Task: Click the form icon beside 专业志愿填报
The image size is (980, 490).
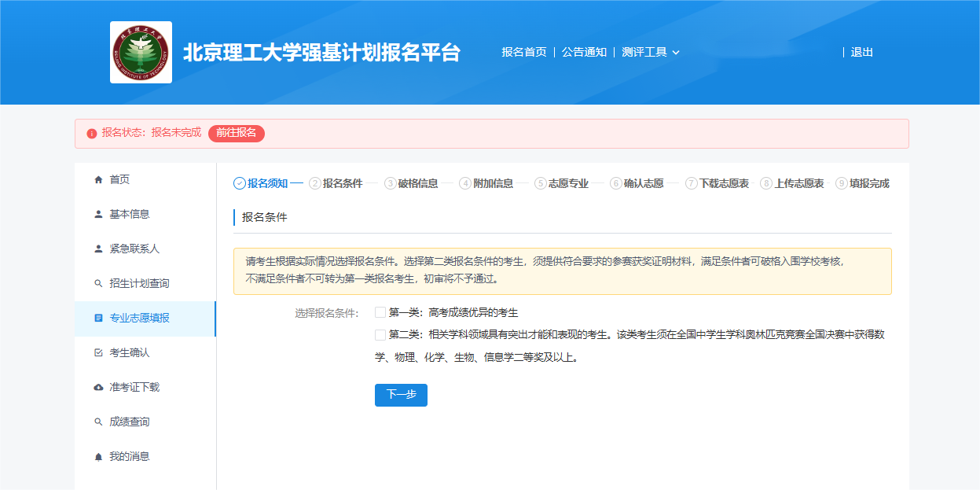Action: 98,318
